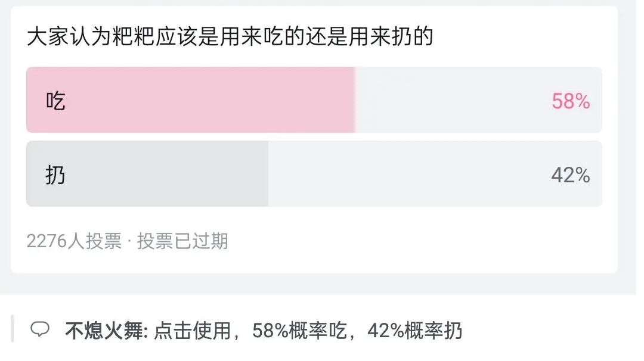
Task: Click the comment speech bubble icon
Action: click(40, 330)
